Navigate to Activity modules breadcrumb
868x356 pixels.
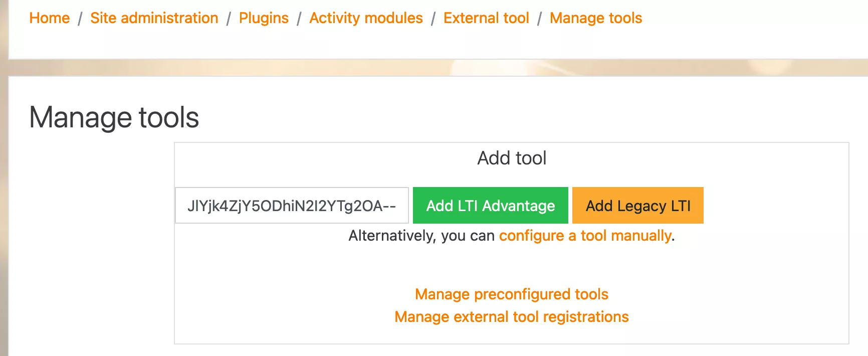click(366, 18)
